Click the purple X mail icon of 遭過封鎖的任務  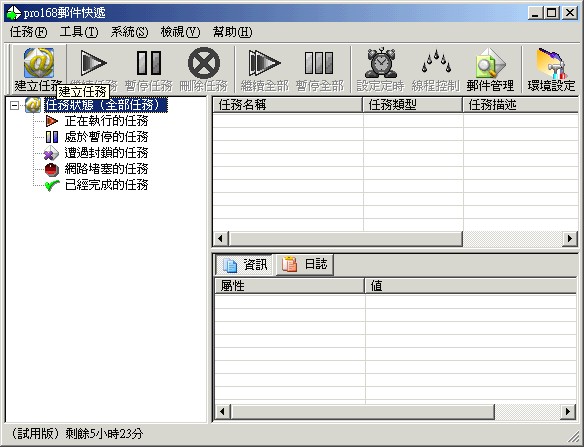click(51, 153)
